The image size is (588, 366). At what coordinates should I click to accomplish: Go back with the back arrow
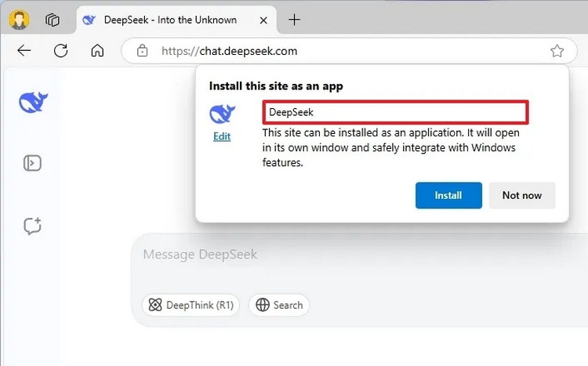(x=24, y=50)
